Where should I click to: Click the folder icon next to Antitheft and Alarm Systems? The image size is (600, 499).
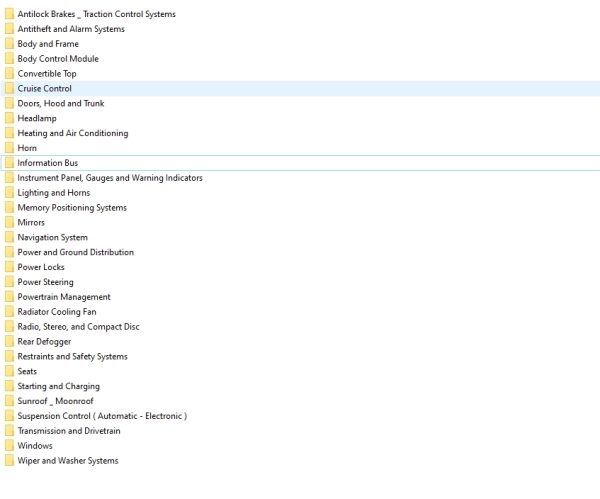coord(10,29)
